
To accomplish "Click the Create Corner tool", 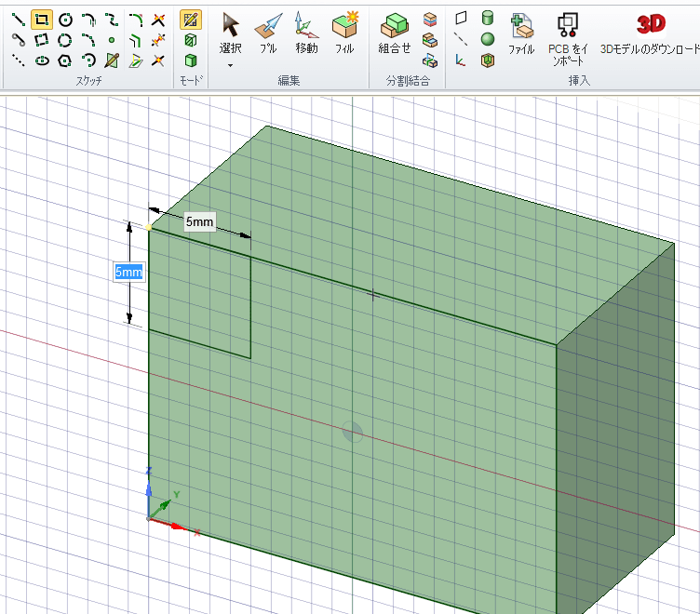I will point(158,20).
